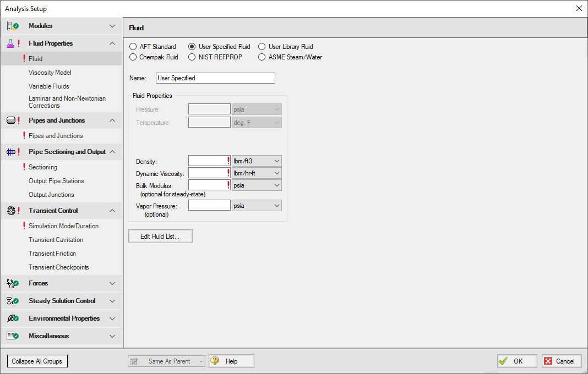Select the Steady Solution Control icon

11,300
